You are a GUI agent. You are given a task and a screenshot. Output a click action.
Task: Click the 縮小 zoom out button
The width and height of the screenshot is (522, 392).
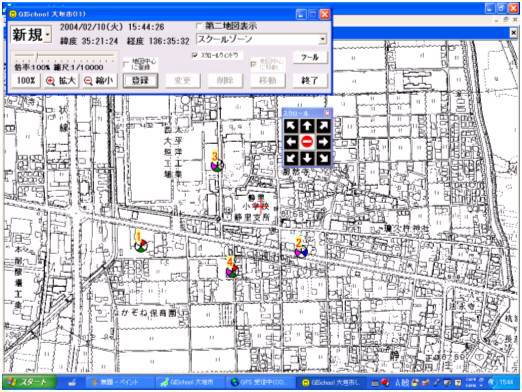click(99, 81)
